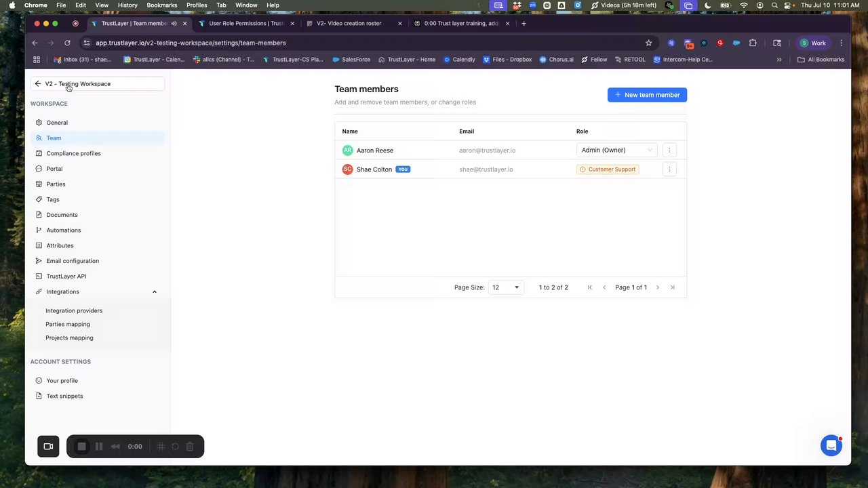
Task: Go to first page arrow
Action: point(590,287)
